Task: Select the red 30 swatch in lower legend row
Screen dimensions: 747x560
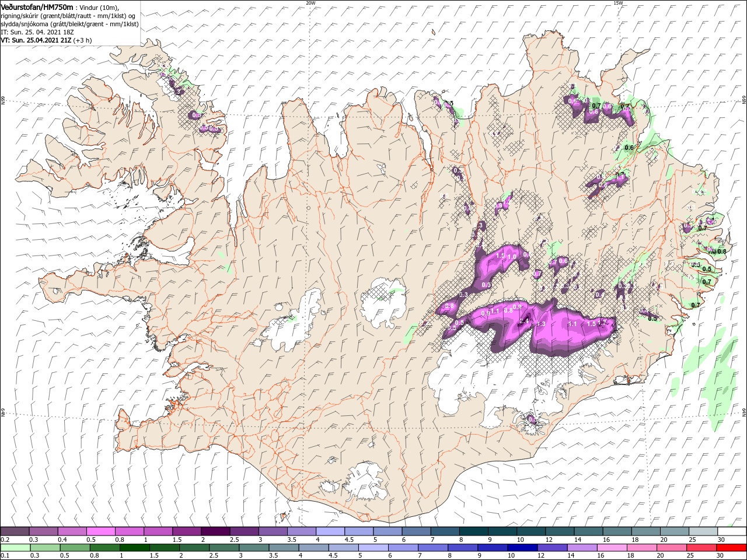Action: [732, 548]
